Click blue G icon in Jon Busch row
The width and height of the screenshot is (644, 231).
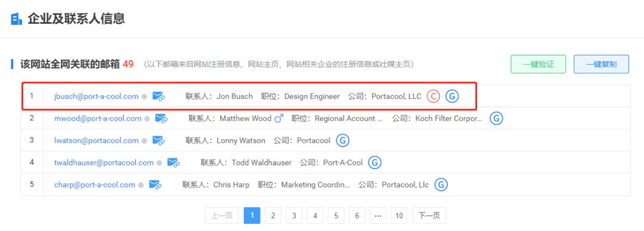click(x=452, y=96)
